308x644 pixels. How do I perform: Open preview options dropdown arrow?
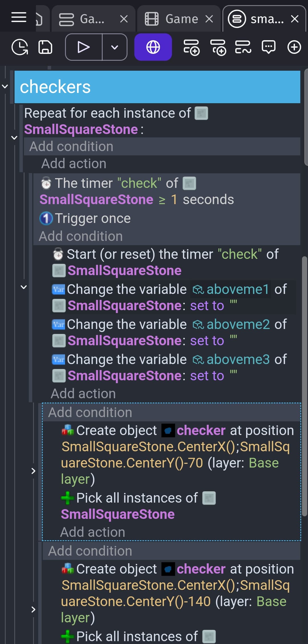115,47
